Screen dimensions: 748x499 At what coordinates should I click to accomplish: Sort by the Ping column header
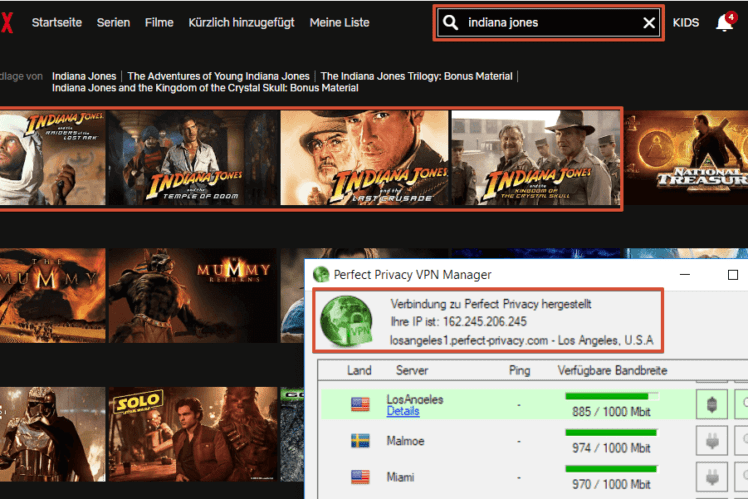[519, 371]
